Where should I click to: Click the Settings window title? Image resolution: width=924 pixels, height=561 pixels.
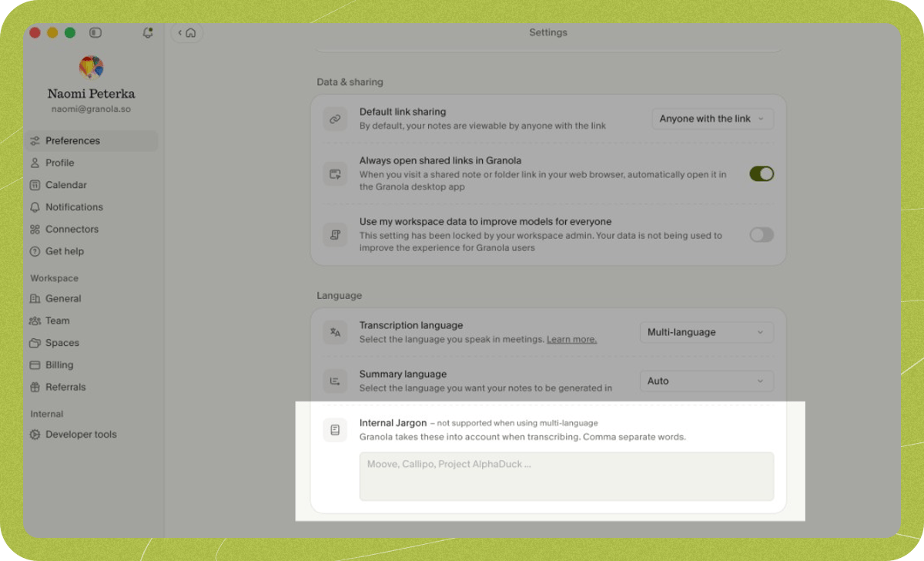(x=548, y=32)
